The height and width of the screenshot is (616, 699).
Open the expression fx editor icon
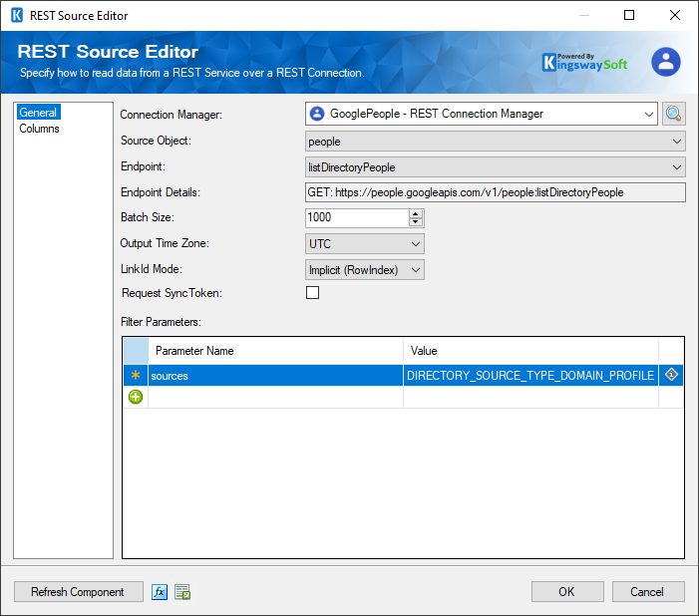point(160,592)
